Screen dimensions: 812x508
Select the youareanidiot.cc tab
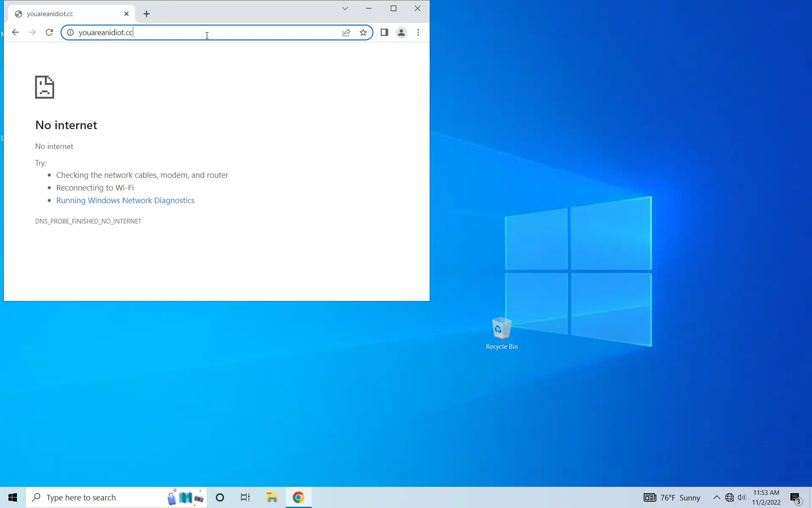(68, 14)
